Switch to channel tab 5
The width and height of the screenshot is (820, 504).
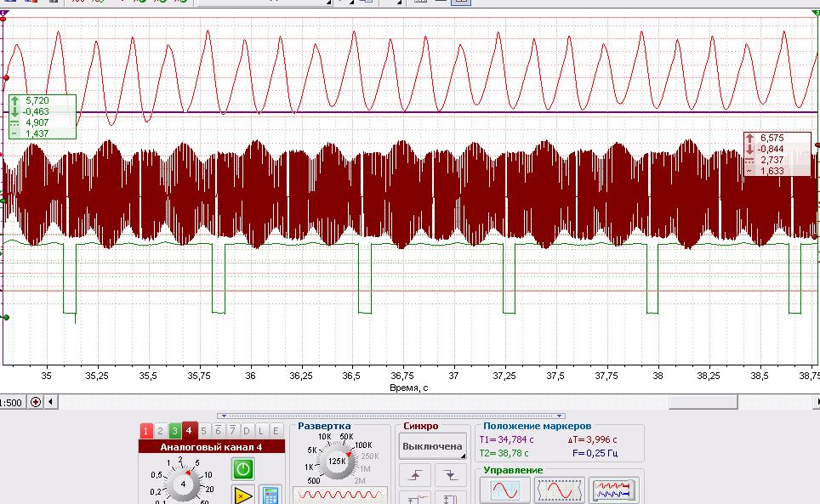pyautogui.click(x=203, y=431)
